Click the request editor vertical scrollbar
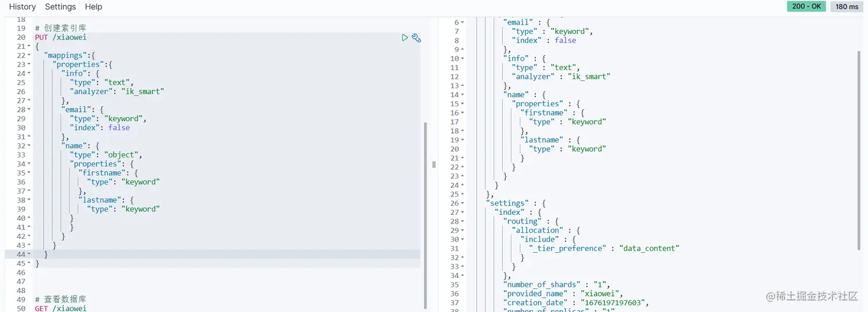868x312 pixels. (425, 215)
